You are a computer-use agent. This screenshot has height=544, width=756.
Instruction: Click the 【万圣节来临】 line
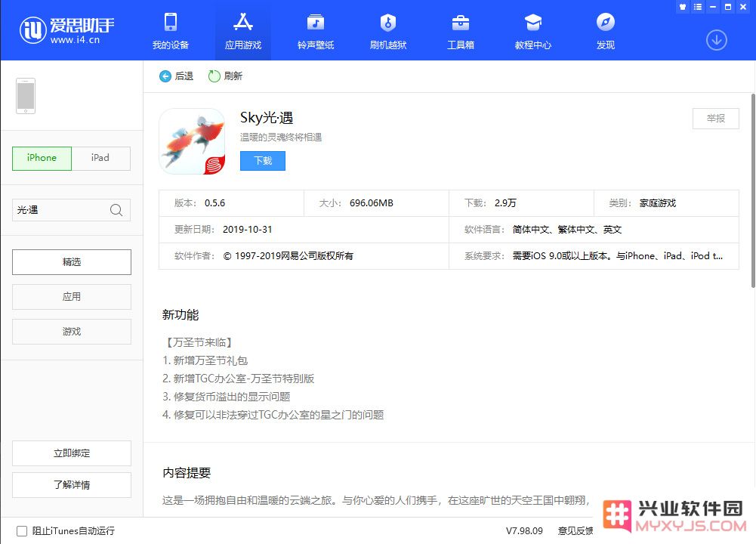[199, 342]
